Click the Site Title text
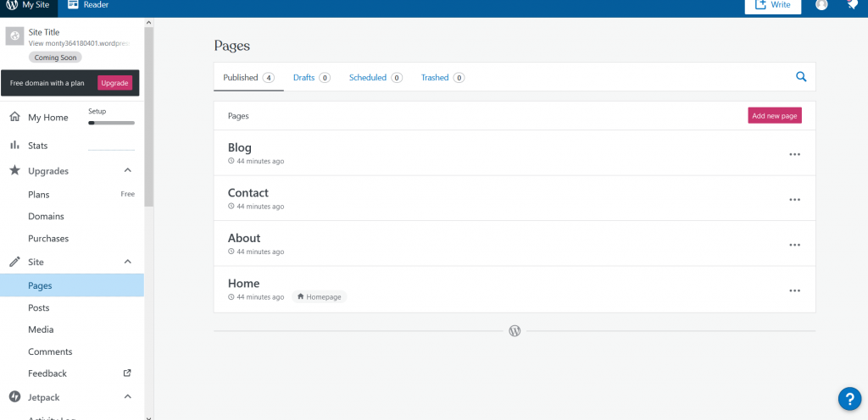Viewport: 868px width, 420px height. (x=44, y=33)
